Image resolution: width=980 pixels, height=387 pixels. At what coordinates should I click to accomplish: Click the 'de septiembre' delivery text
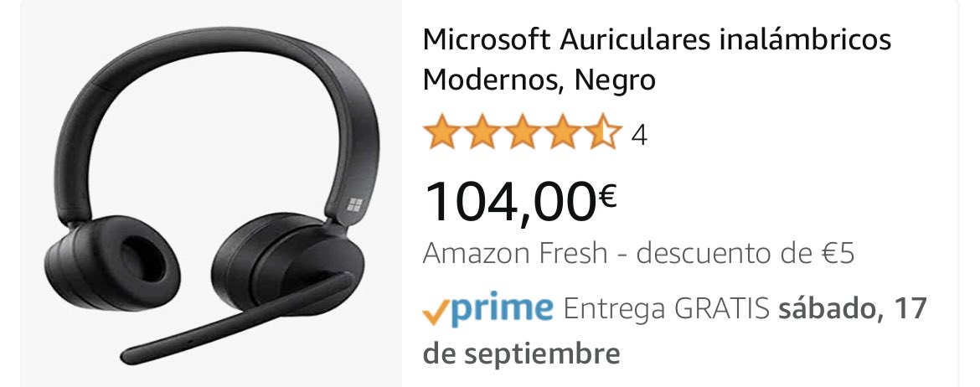pos(521,353)
